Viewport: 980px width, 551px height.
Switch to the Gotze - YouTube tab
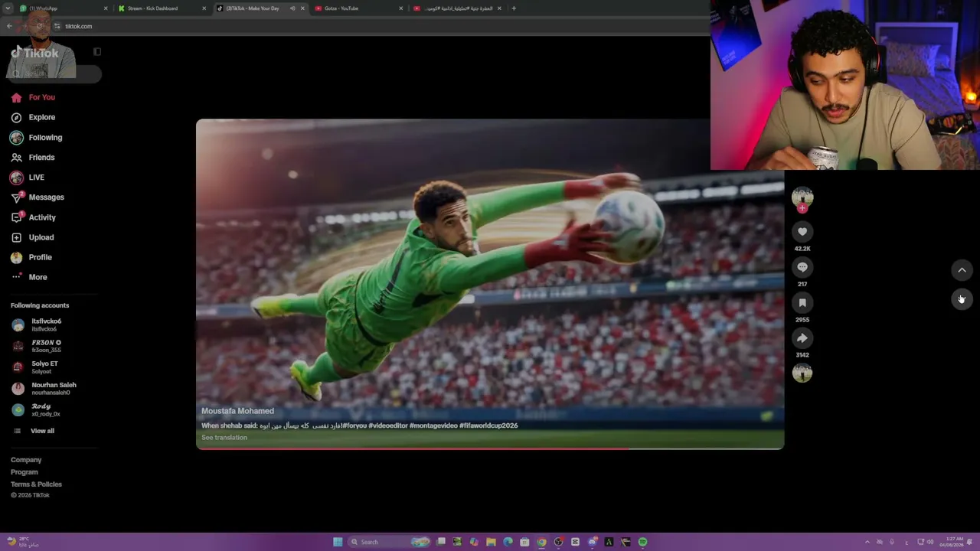pyautogui.click(x=358, y=8)
